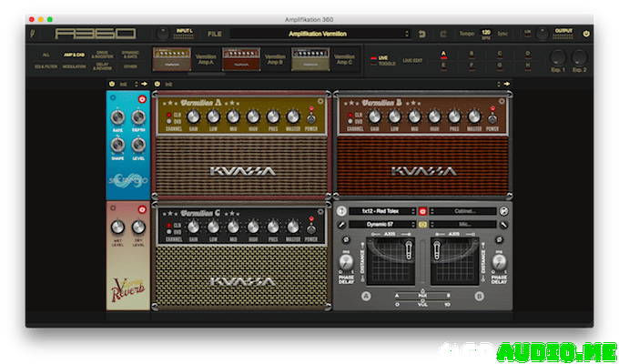Select live snapshot B
Screen dimensions: 619x364
pos(472,55)
